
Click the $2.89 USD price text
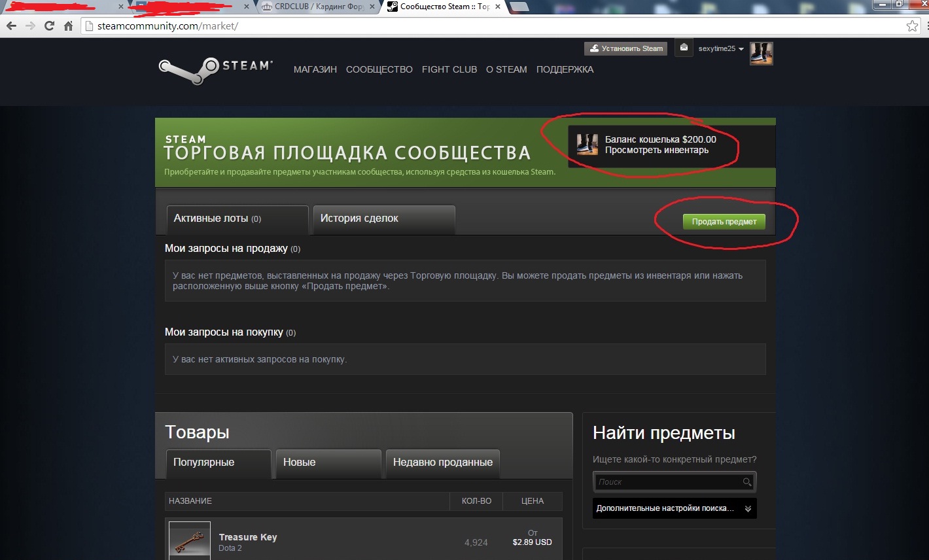coord(533,542)
